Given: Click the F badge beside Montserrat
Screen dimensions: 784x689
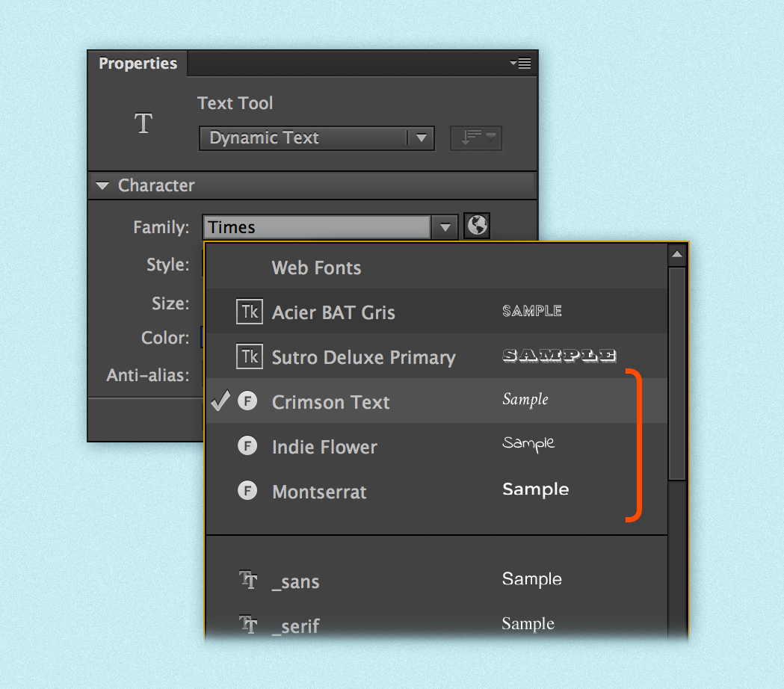Looking at the screenshot, I should pyautogui.click(x=247, y=491).
